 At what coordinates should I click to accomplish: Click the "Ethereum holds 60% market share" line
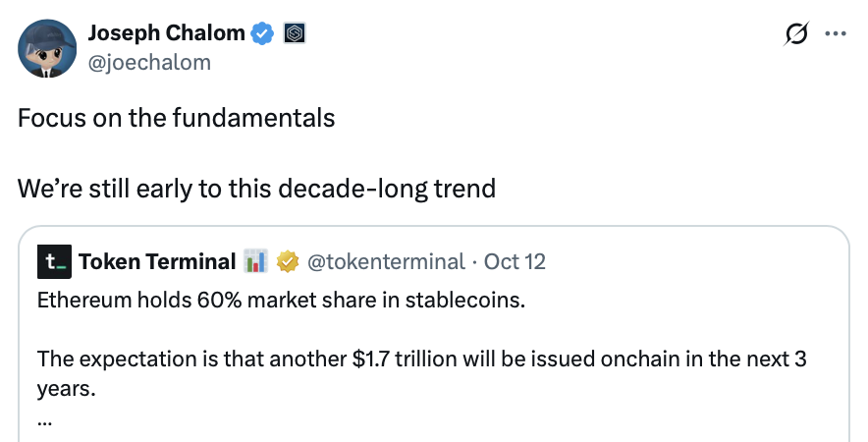(281, 300)
